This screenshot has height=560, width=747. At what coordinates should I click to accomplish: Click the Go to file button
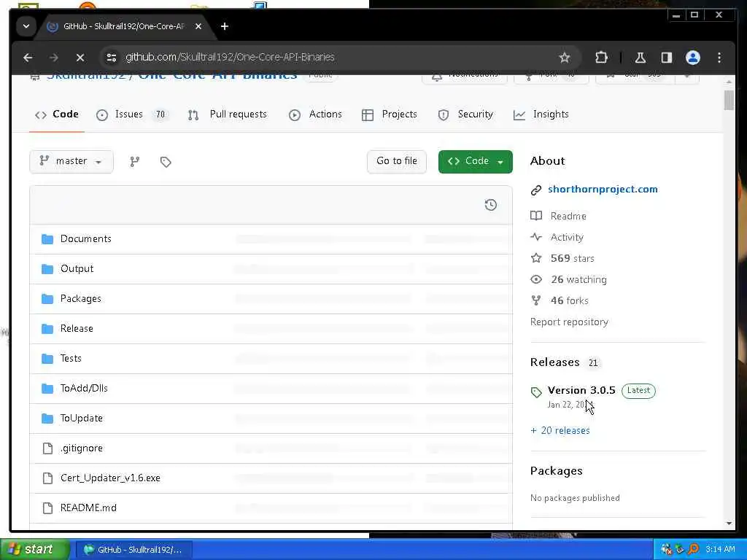tap(396, 161)
